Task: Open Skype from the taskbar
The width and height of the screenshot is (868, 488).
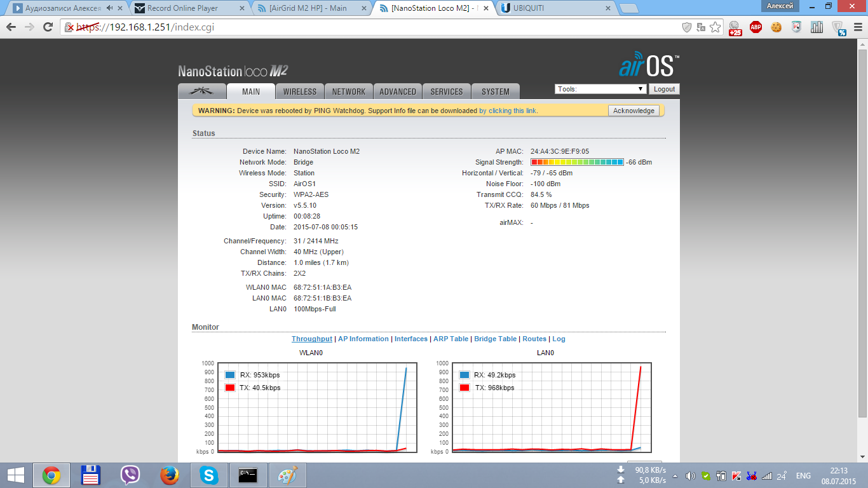Action: (x=209, y=475)
